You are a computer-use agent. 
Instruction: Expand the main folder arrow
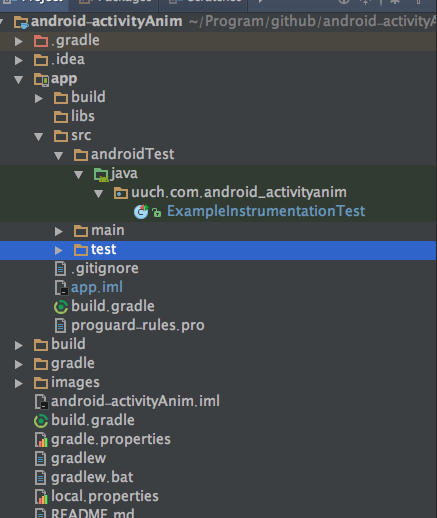(x=59, y=231)
